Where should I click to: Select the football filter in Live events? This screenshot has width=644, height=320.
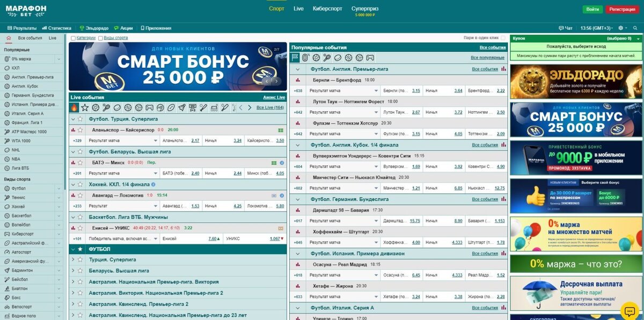pos(96,108)
